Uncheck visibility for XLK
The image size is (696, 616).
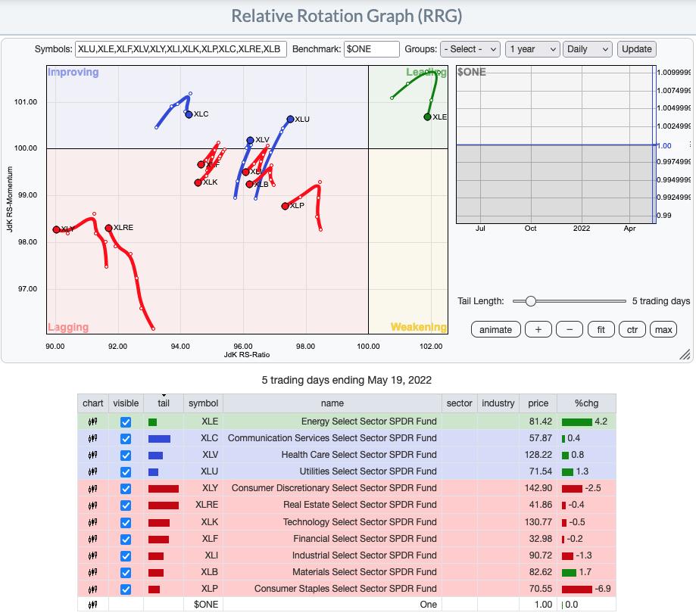pos(126,522)
